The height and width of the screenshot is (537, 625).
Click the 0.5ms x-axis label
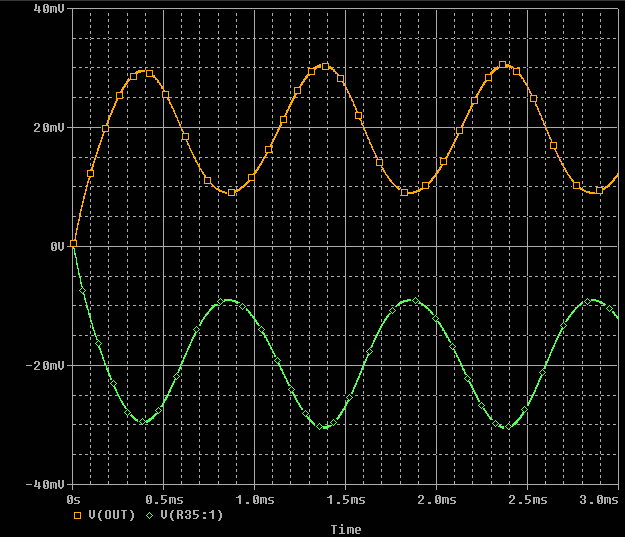tap(164, 500)
